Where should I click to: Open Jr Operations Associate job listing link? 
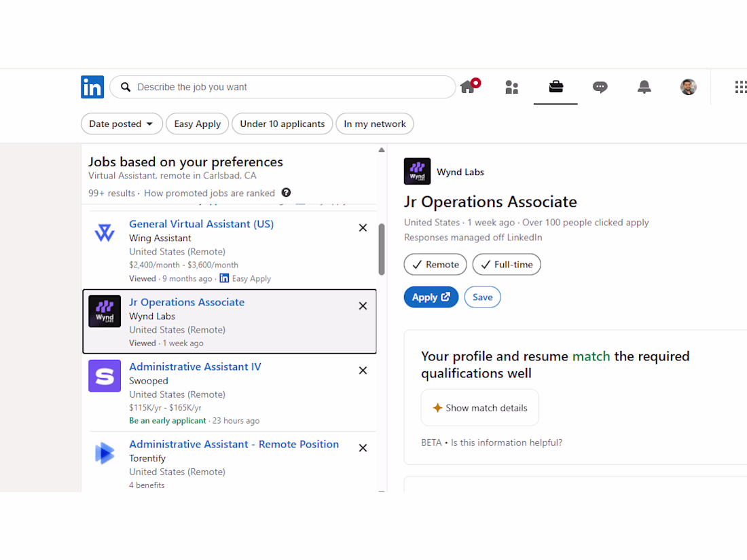[x=187, y=302]
